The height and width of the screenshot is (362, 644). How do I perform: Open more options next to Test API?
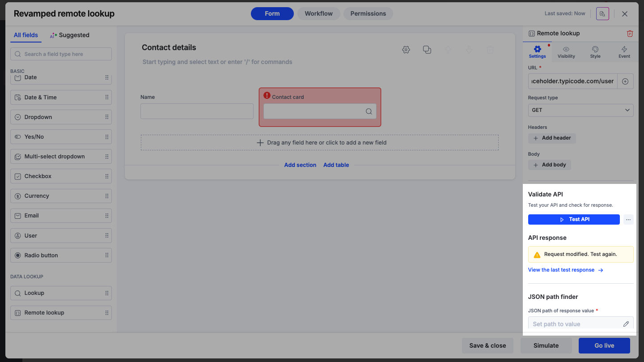(x=628, y=220)
